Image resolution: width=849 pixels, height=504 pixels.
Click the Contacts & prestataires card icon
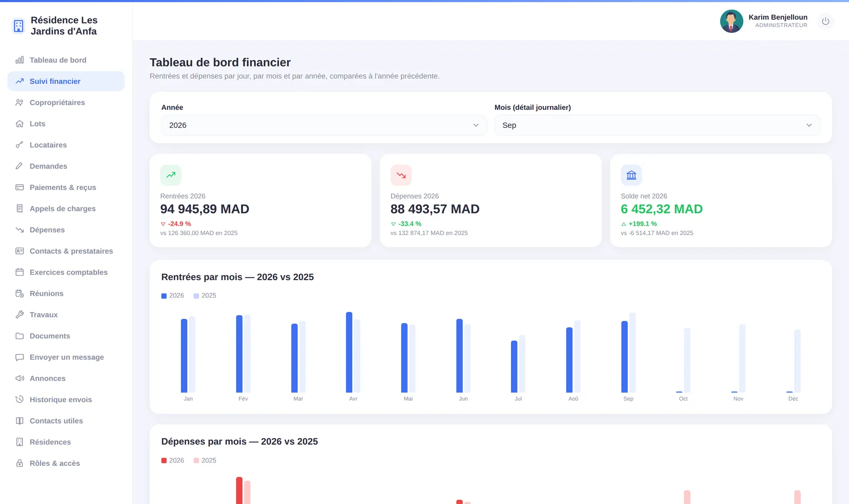point(20,251)
